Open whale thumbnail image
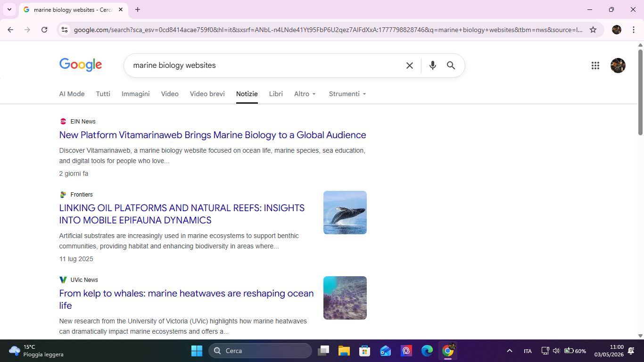 pos(345,213)
